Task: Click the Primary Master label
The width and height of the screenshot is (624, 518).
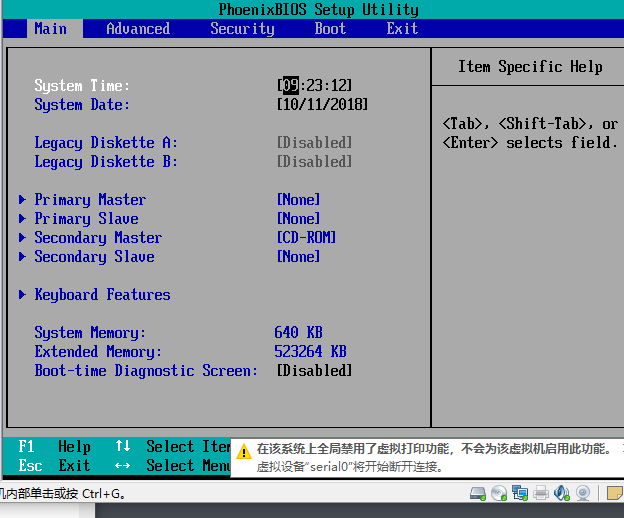Action: [x=90, y=200]
